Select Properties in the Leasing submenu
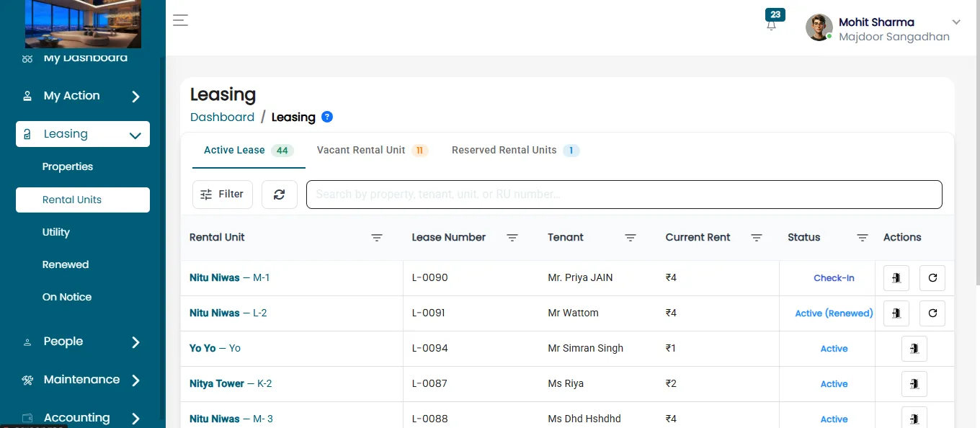This screenshot has height=428, width=980. (x=68, y=166)
